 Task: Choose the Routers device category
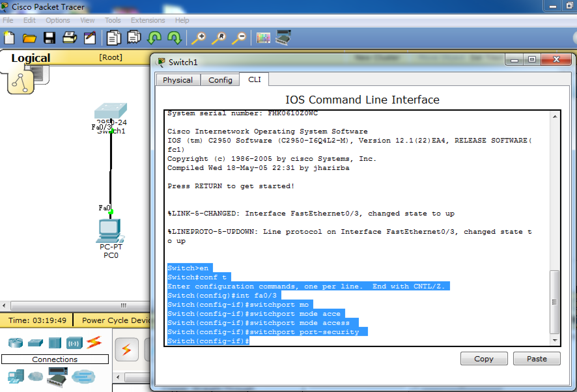coord(15,343)
